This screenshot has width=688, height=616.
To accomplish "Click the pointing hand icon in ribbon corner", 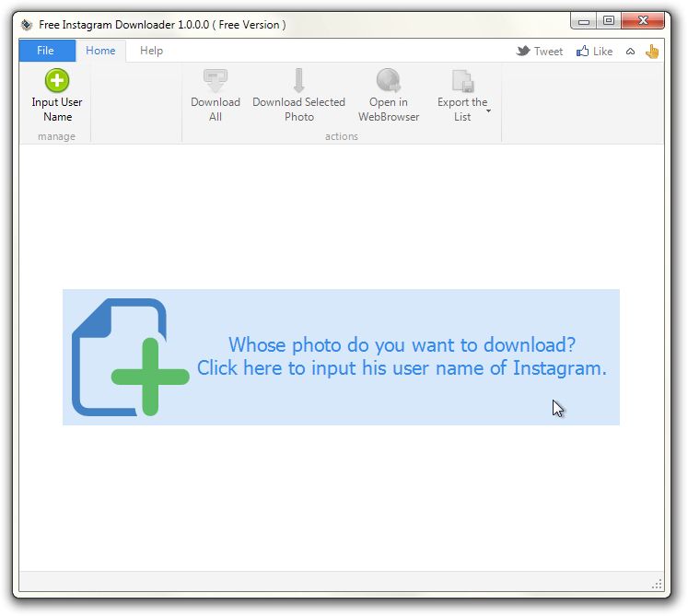I will (x=652, y=52).
